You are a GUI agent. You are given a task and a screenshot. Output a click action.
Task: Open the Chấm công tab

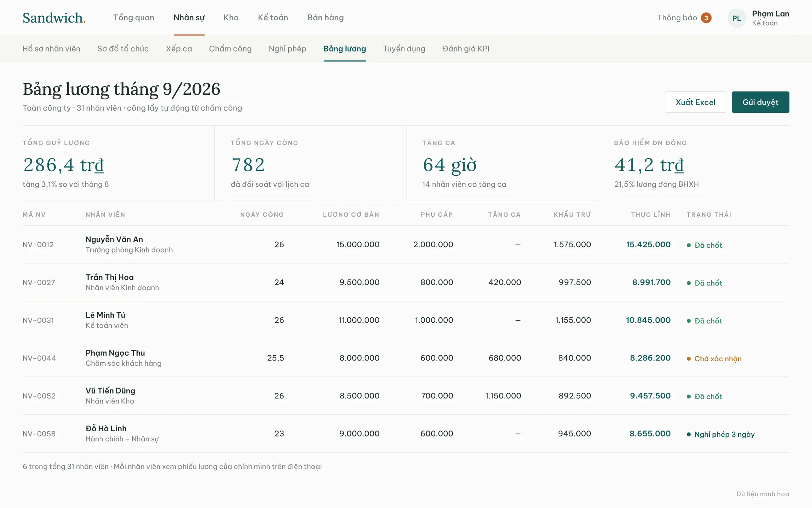pyautogui.click(x=230, y=49)
